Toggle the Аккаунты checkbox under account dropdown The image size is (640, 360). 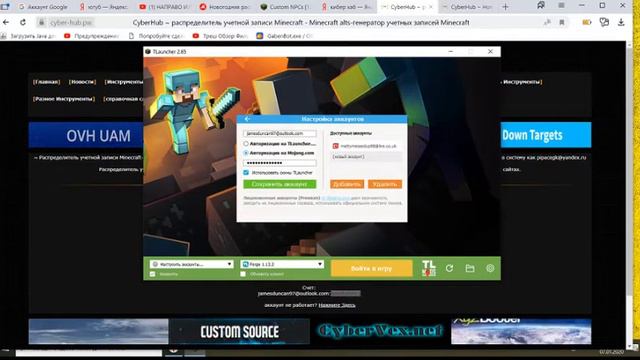click(153, 274)
